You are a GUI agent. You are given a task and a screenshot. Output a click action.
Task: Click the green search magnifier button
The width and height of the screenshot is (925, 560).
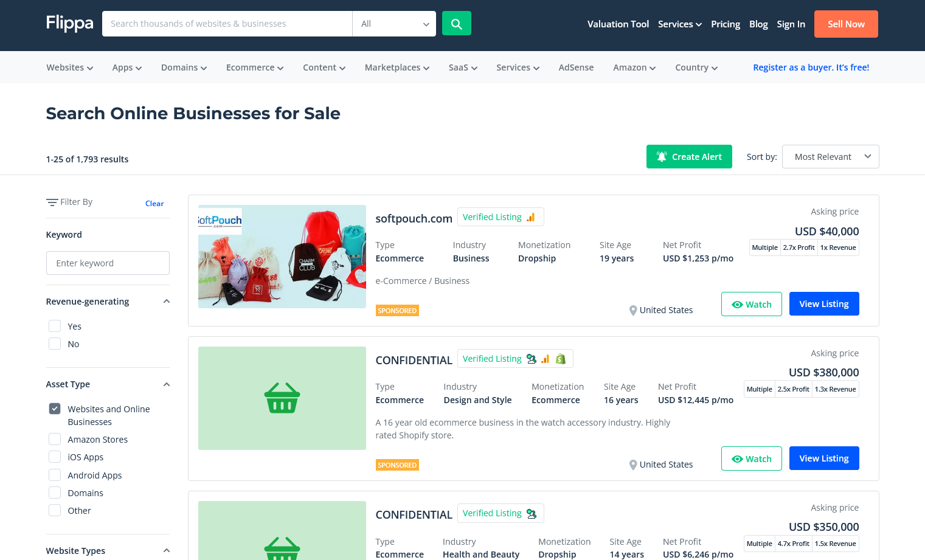[456, 24]
